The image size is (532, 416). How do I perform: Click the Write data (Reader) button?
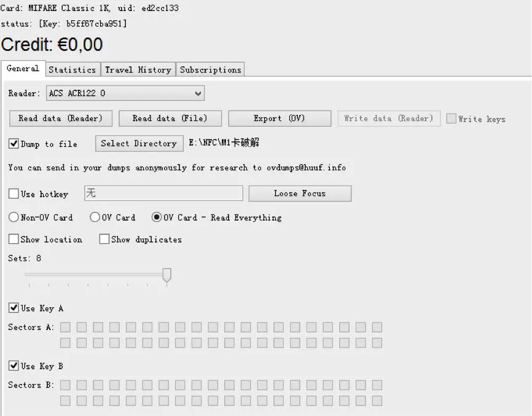tap(389, 119)
